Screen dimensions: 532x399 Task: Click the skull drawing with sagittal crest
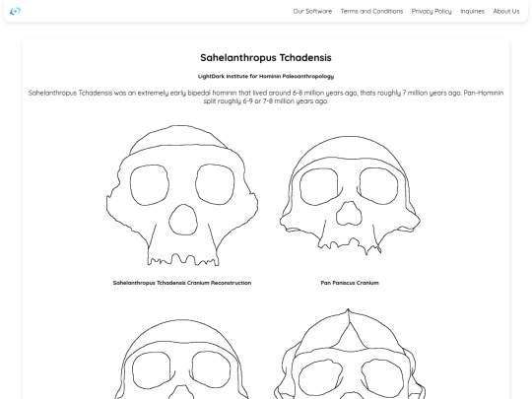click(350, 354)
